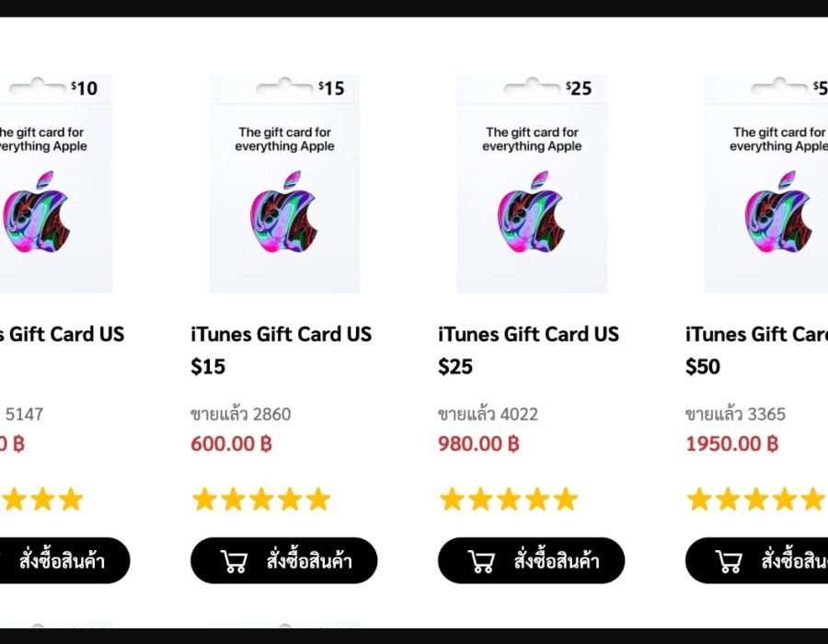Click the first star of the $25 card rating

[452, 500]
